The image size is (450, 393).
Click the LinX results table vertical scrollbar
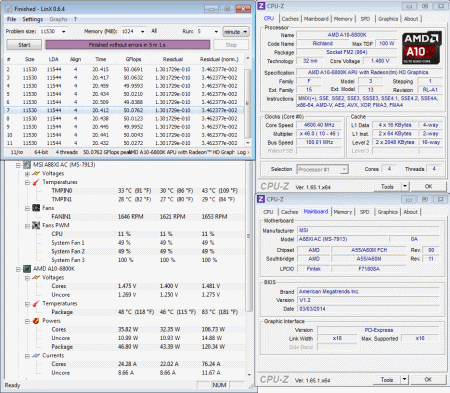click(x=247, y=100)
